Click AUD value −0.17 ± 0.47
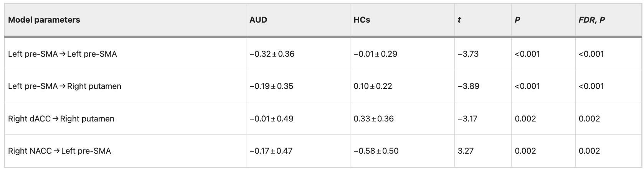The height and width of the screenshot is (174, 644). pyautogui.click(x=271, y=151)
